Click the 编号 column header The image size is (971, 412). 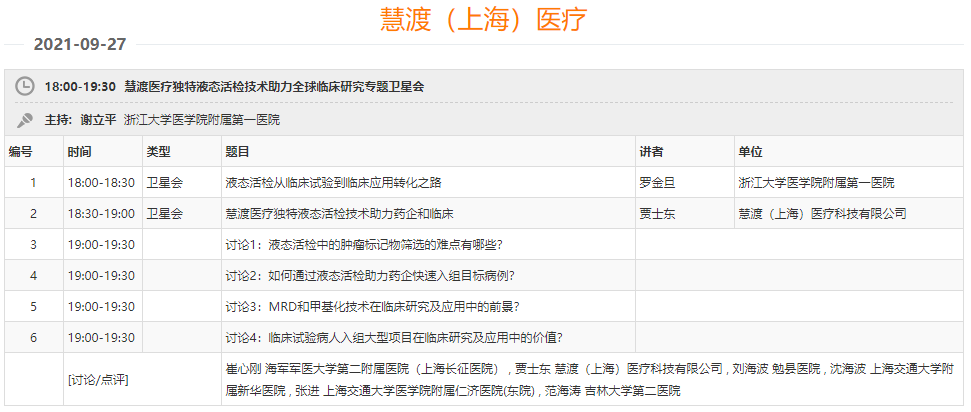point(21,152)
